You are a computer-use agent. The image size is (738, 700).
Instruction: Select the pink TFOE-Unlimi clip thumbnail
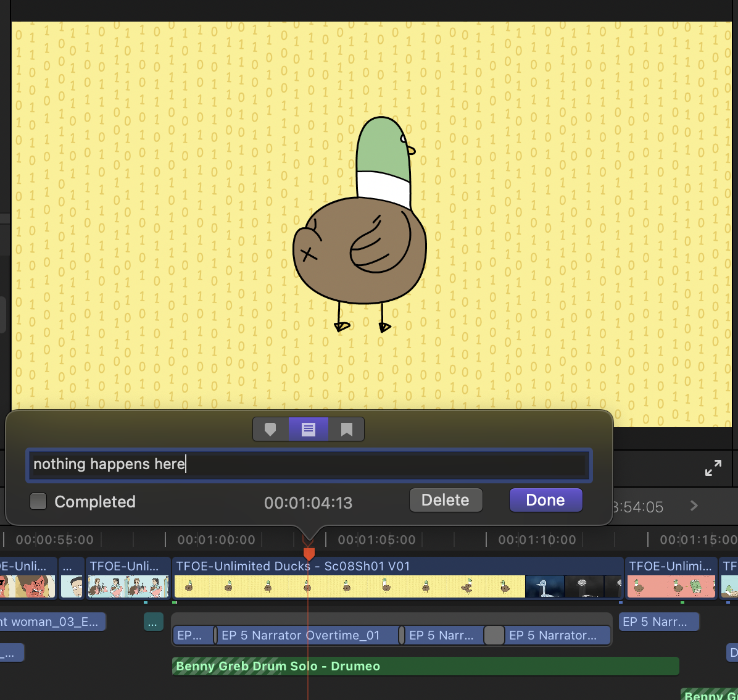(670, 585)
